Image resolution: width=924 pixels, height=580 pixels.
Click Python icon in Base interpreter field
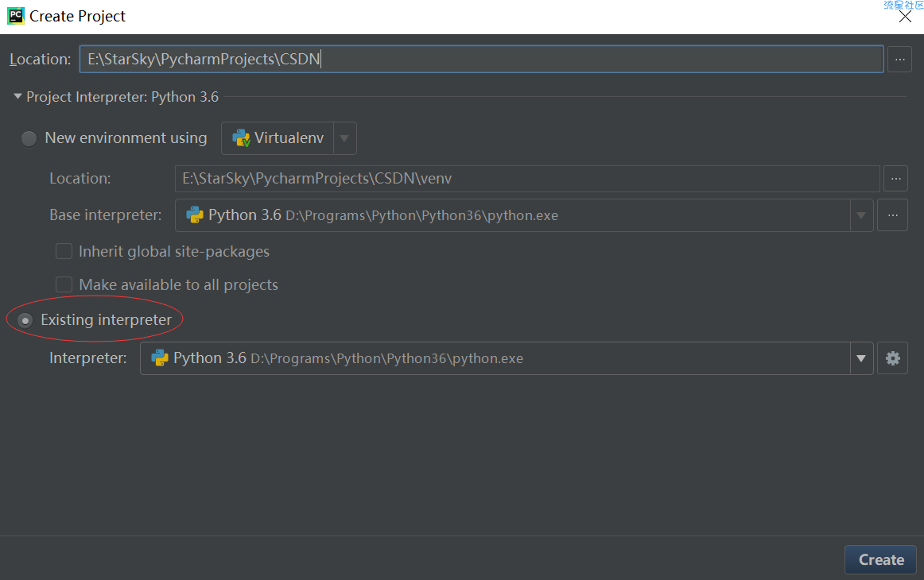195,215
